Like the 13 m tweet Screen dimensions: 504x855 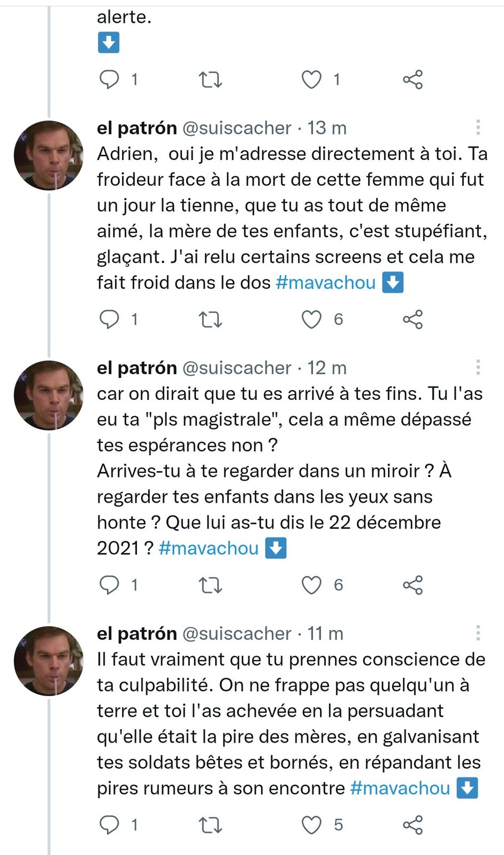tap(311, 320)
